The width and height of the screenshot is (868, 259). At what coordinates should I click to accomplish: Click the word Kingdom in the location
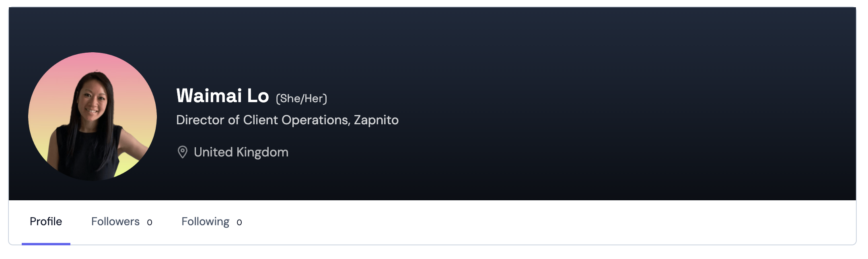click(262, 152)
